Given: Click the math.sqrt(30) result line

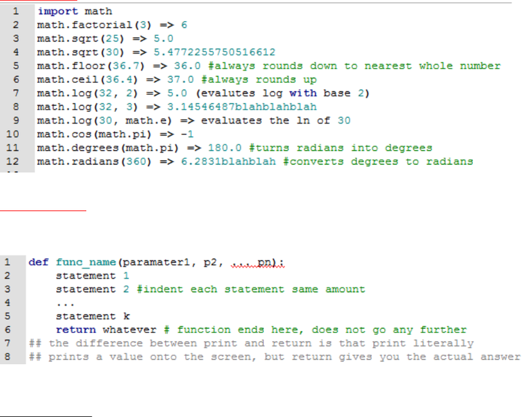Looking at the screenshot, I should pos(156,52).
